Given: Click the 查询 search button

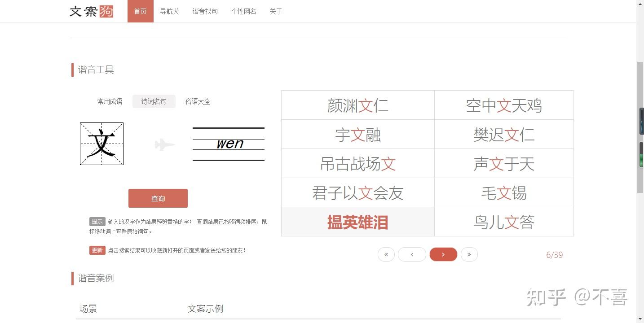Looking at the screenshot, I should pos(158,198).
